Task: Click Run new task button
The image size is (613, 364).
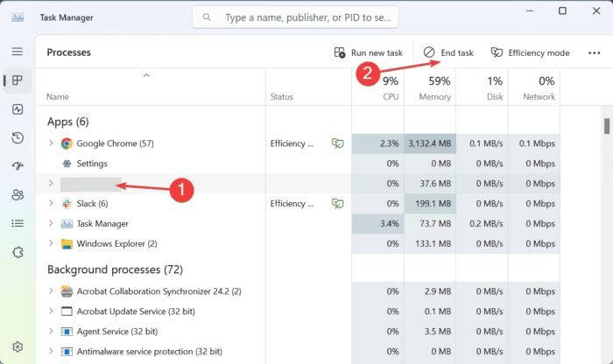Action: tap(369, 52)
